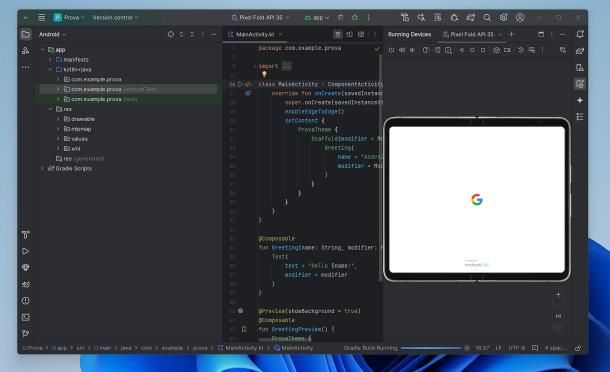Click the emulator volume up icon

pos(402,50)
